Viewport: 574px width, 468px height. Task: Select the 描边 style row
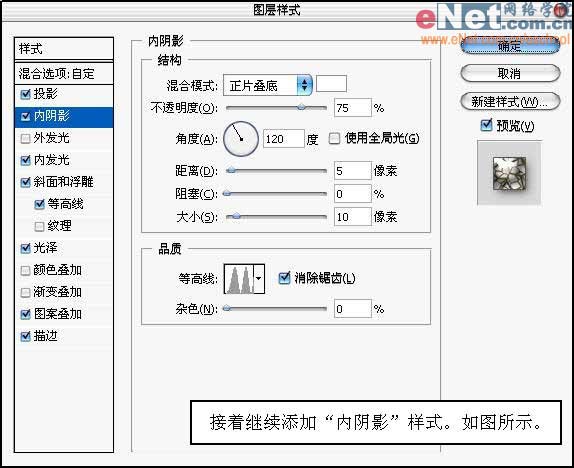pos(64,336)
